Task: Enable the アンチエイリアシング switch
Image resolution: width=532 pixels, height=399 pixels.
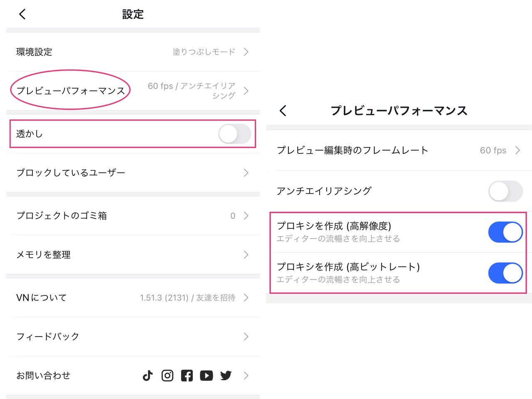Action: [505, 191]
